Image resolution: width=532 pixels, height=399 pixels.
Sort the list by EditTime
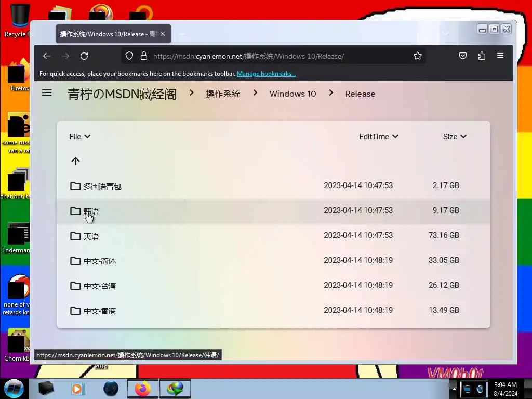pyautogui.click(x=379, y=137)
